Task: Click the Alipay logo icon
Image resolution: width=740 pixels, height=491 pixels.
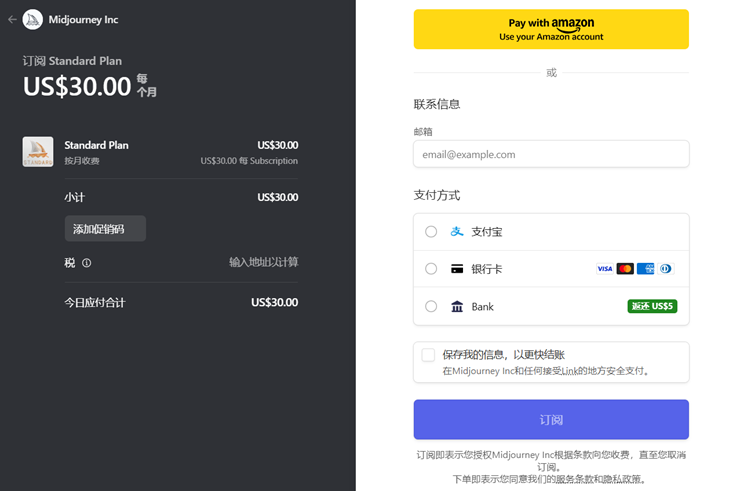Action: pos(457,231)
